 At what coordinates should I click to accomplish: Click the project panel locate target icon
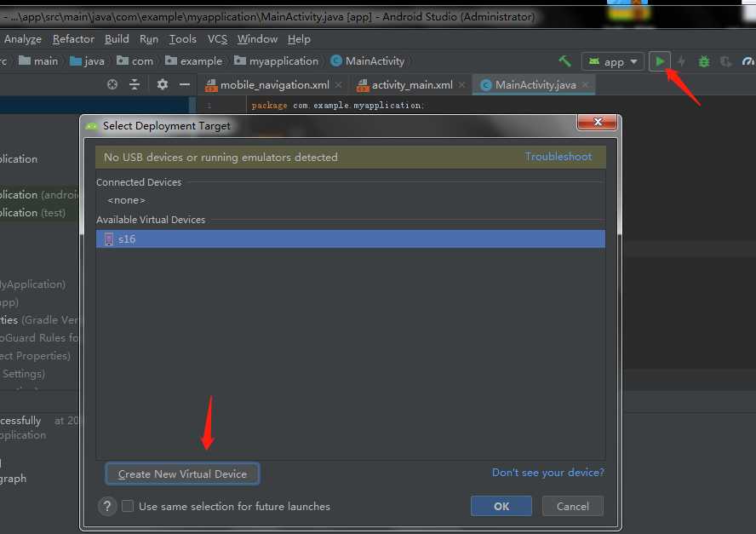112,84
